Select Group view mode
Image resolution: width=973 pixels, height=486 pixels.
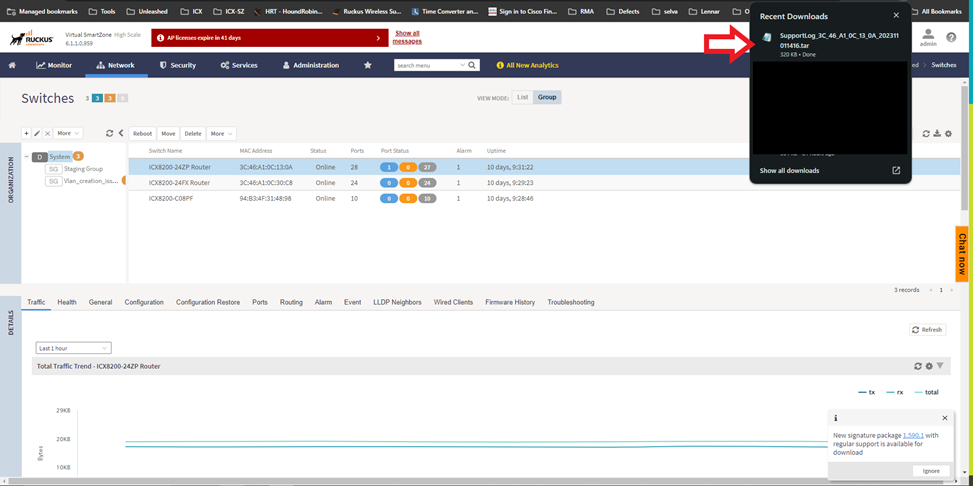coord(546,97)
